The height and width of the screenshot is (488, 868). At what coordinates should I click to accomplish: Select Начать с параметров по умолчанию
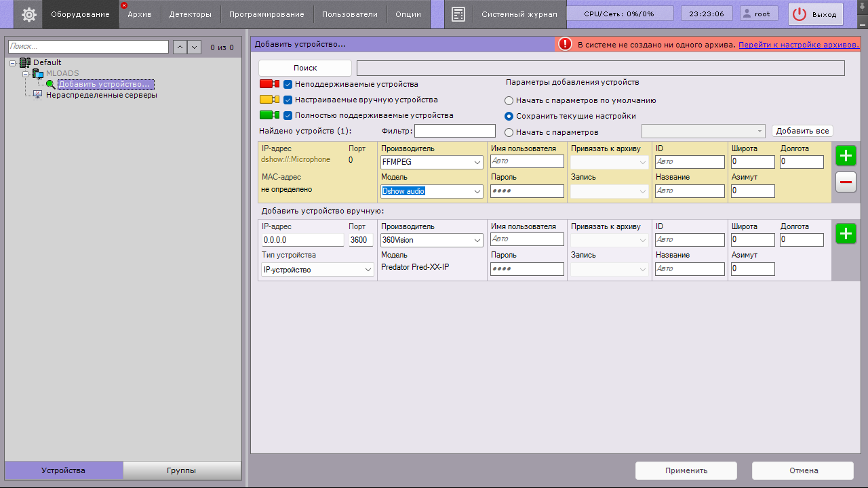[x=509, y=100]
